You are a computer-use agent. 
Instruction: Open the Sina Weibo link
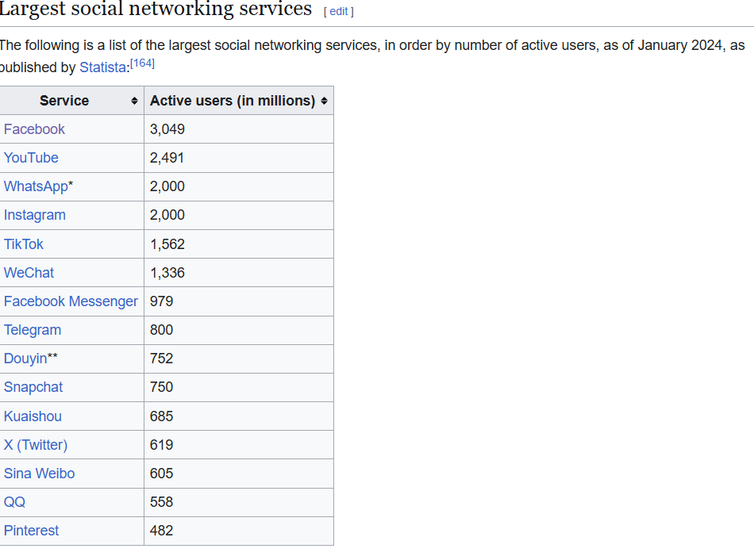(x=40, y=474)
